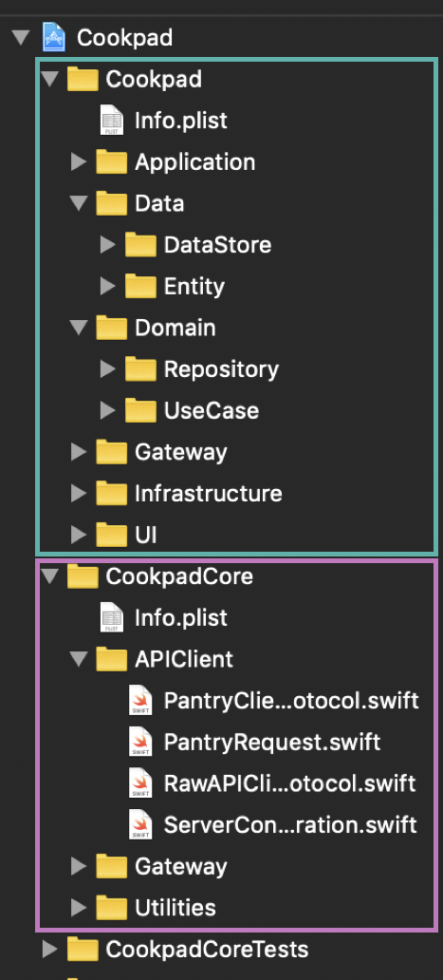
Task: Click the PantryRequest.swift file icon
Action: [140, 742]
